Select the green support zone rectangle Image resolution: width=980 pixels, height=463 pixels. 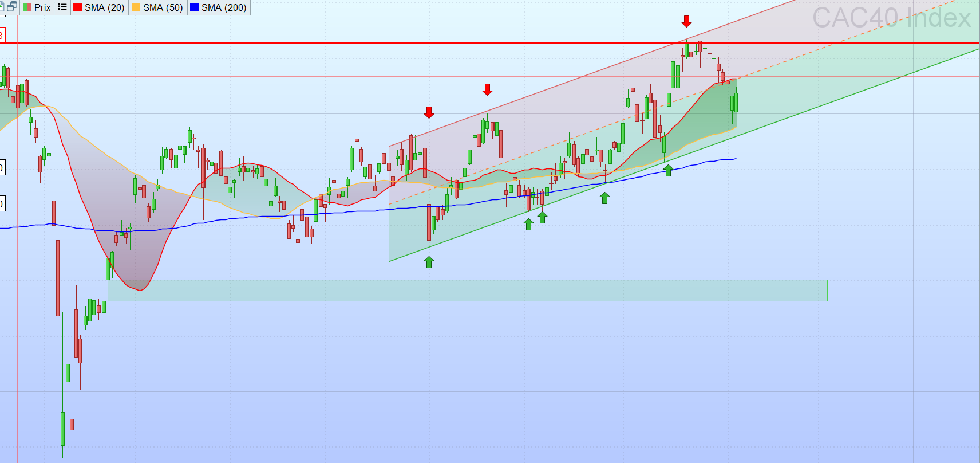(x=467, y=291)
